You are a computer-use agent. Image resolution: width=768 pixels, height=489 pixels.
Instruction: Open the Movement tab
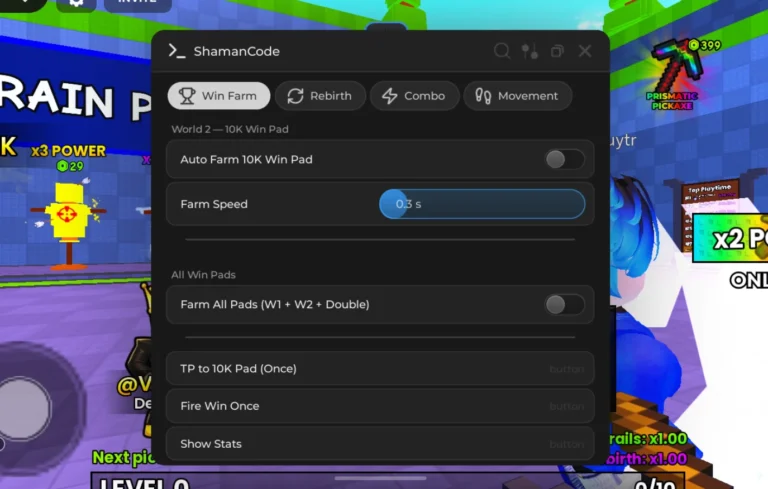point(517,96)
